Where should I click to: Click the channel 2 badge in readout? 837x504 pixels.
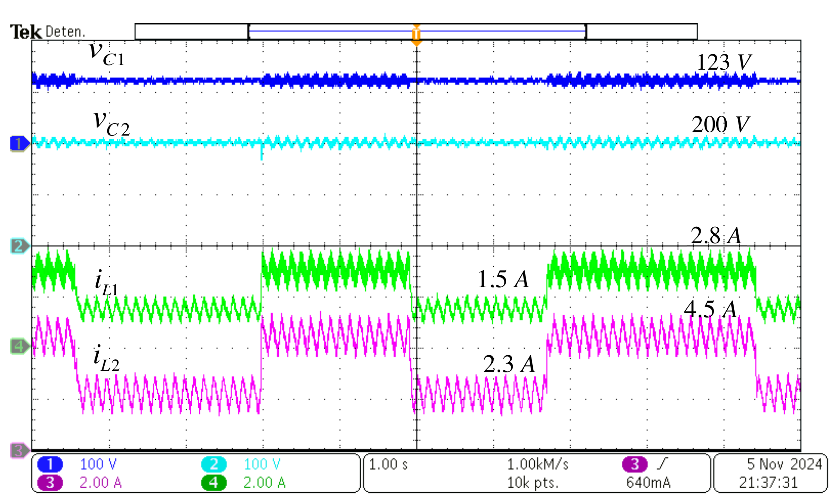coord(214,464)
